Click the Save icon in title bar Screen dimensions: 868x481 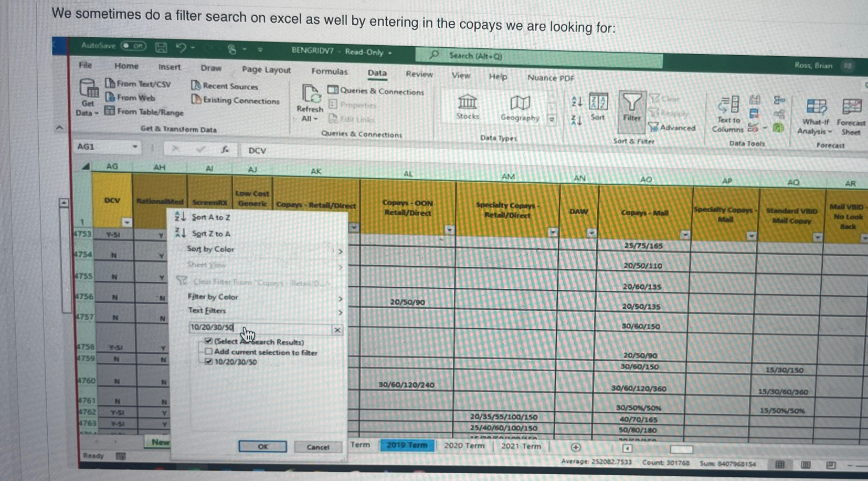(x=161, y=48)
